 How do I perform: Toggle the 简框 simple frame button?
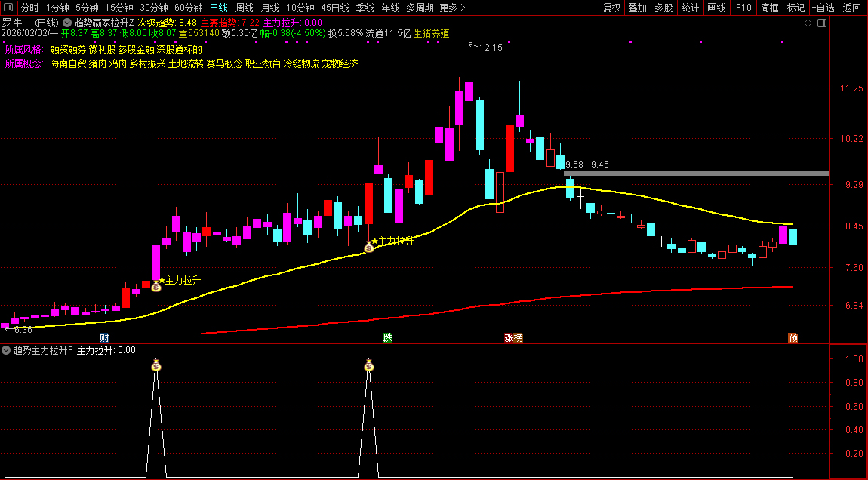point(769,8)
